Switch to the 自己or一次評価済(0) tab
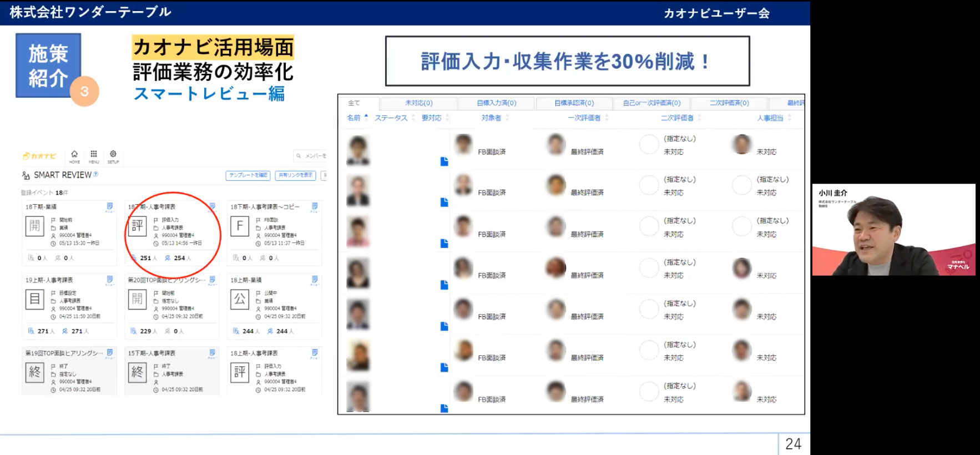The width and height of the screenshot is (980, 455). tap(651, 103)
